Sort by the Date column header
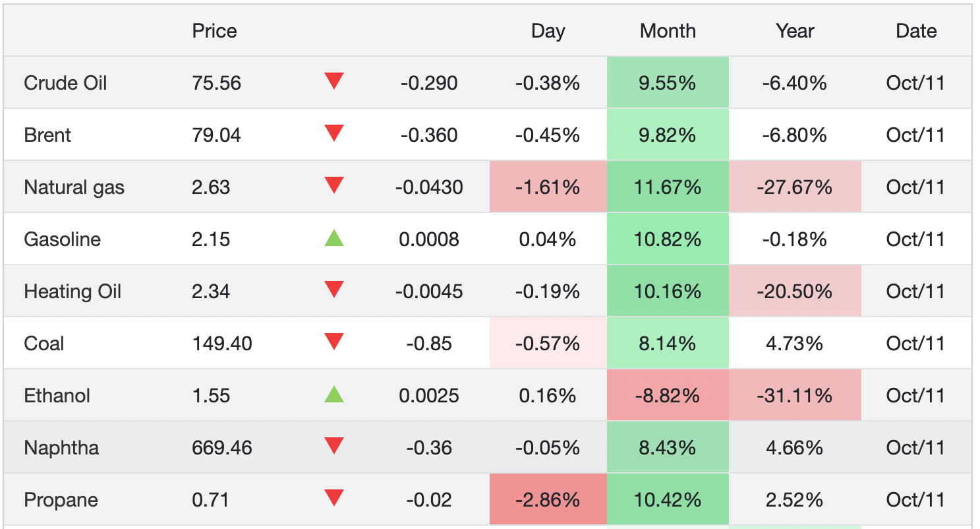 (x=916, y=31)
